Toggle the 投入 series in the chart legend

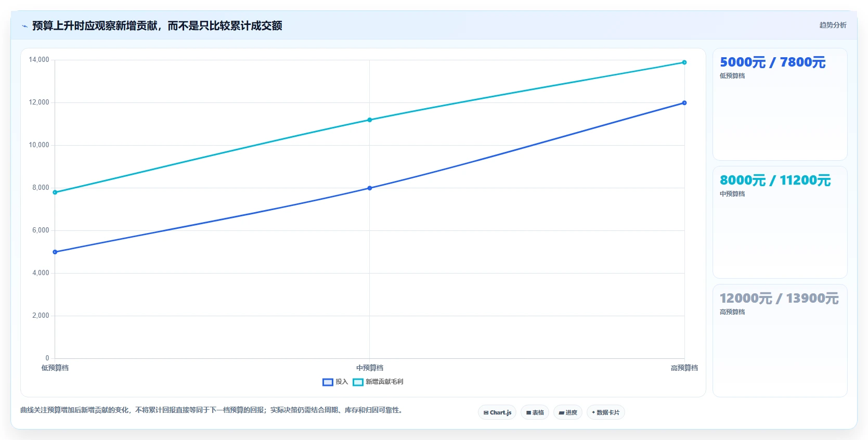click(x=335, y=382)
